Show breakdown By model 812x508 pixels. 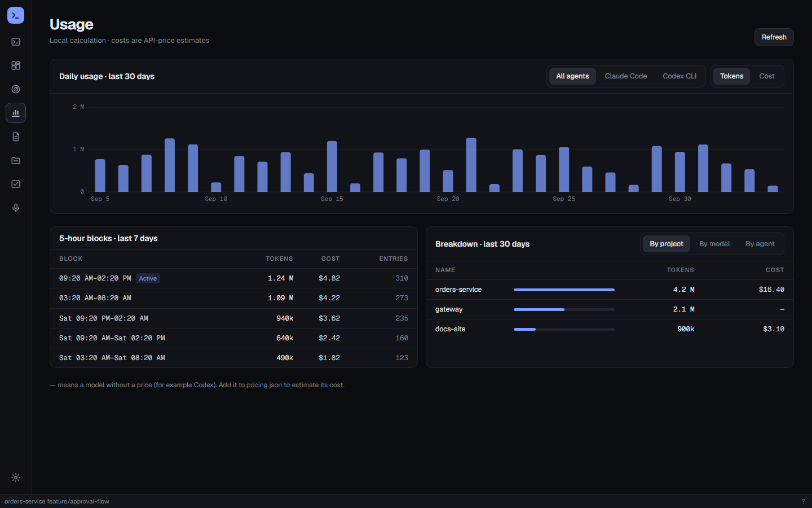pos(714,244)
